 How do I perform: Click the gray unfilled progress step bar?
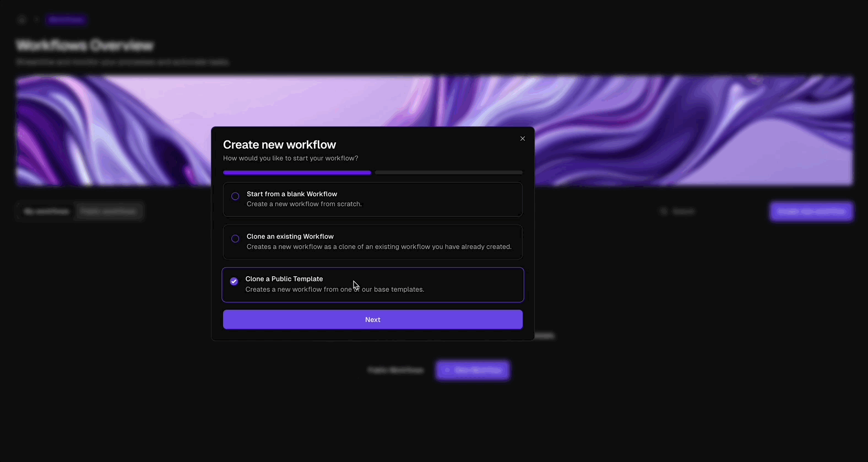[449, 173]
